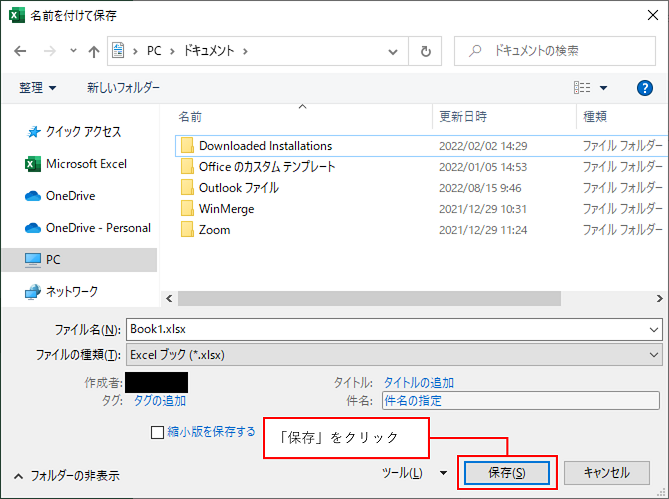Click the タグの追加 link
Screen dimensions: 669x499
coord(160,400)
